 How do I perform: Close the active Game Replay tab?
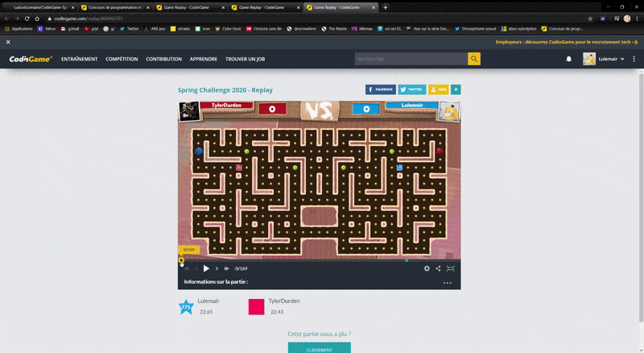point(374,7)
